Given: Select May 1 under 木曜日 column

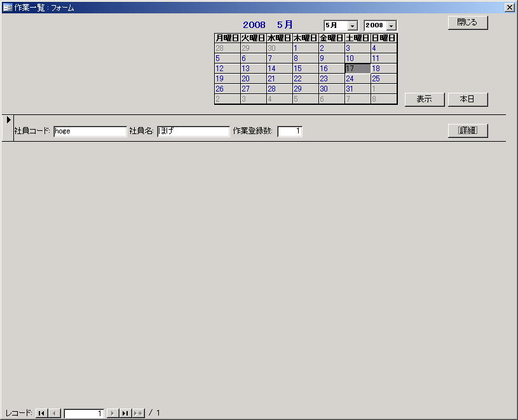Looking at the screenshot, I should pos(306,48).
